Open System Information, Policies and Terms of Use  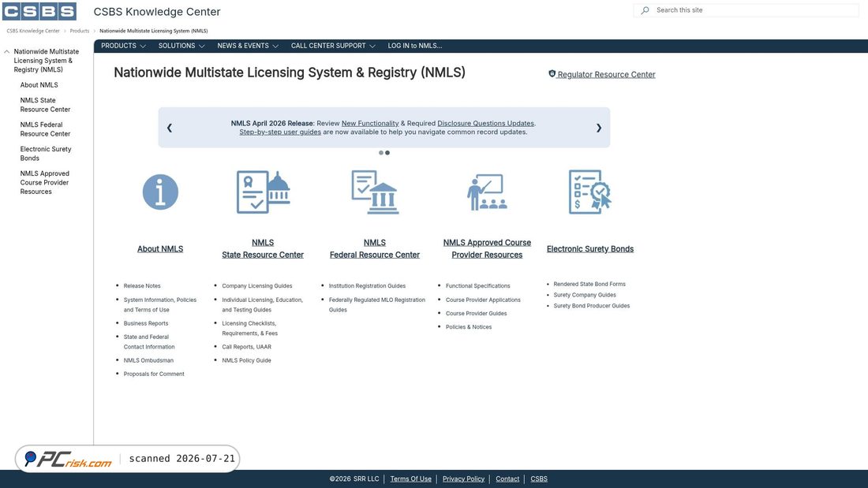(160, 305)
